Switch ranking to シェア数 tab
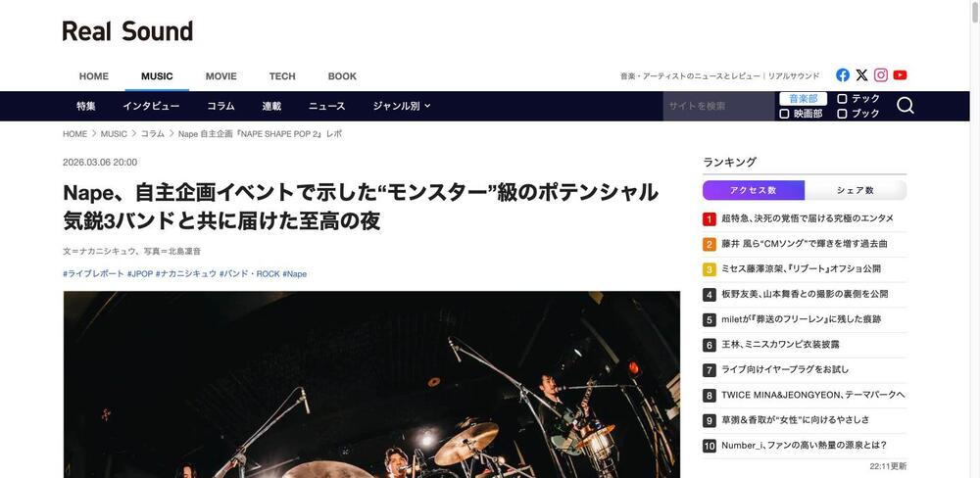The width and height of the screenshot is (980, 478). 855,191
